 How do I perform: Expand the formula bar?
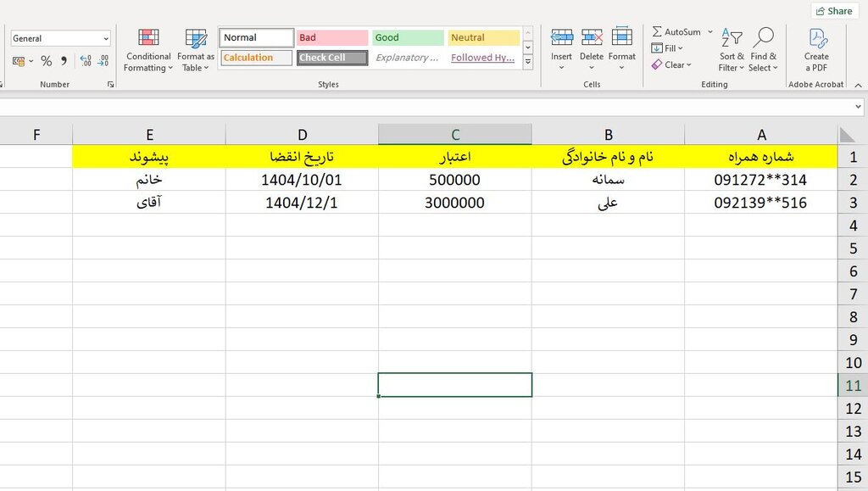point(859,107)
